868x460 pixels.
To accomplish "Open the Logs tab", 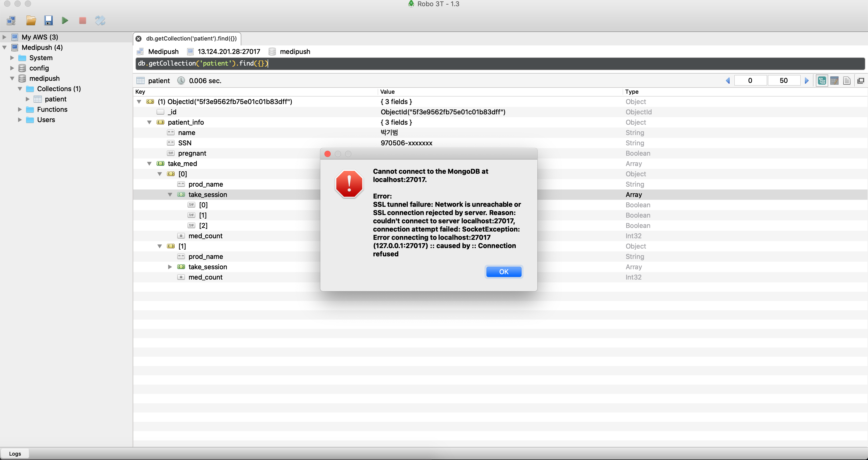I will [15, 454].
